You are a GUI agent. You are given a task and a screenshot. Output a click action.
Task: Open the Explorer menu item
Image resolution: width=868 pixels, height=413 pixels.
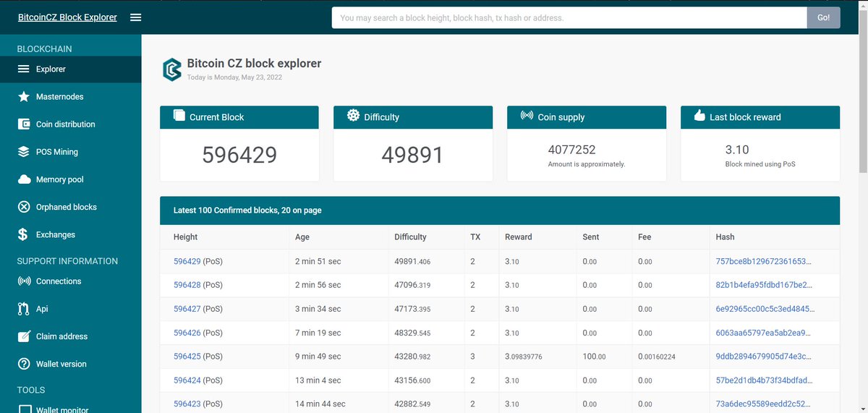pyautogui.click(x=71, y=69)
